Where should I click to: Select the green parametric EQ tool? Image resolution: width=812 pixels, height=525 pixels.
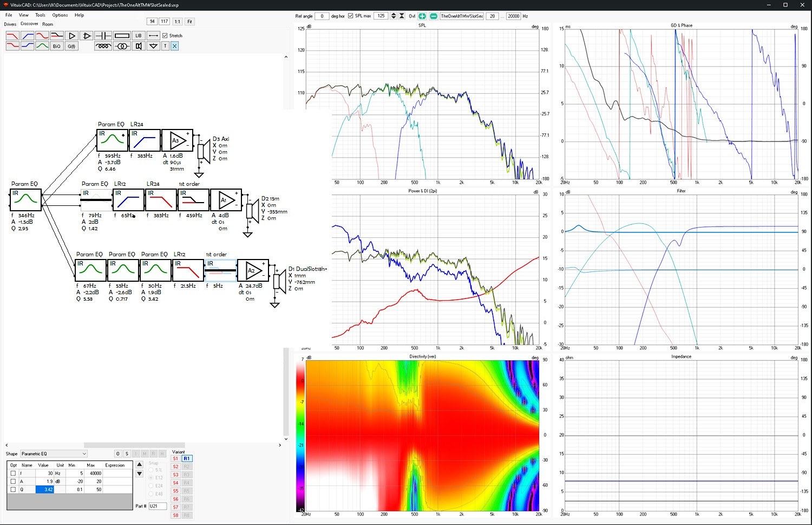pyautogui.click(x=42, y=46)
